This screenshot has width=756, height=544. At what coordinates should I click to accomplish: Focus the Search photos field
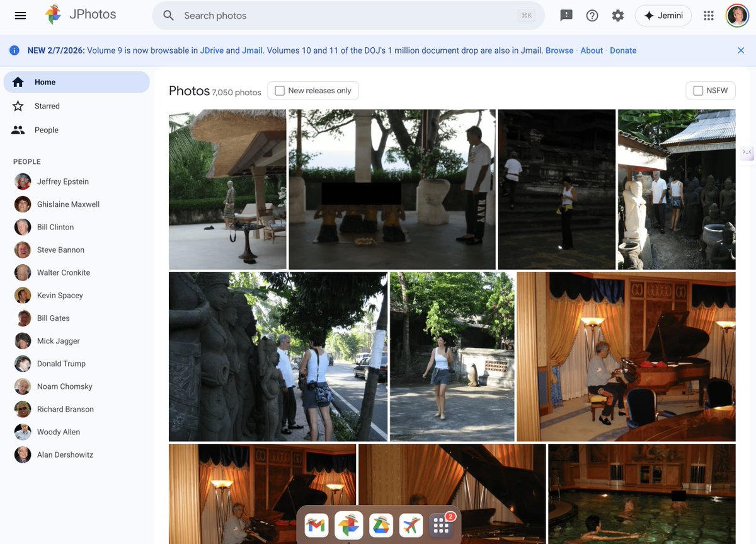(348, 16)
